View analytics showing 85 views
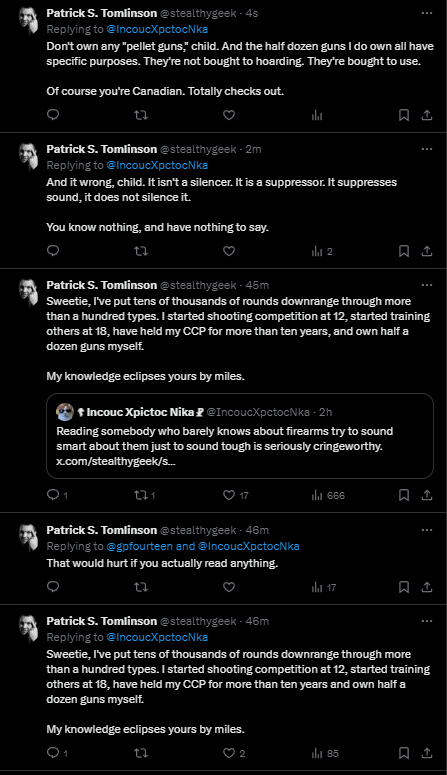Screen dimensions: 447x775 pos(325,753)
